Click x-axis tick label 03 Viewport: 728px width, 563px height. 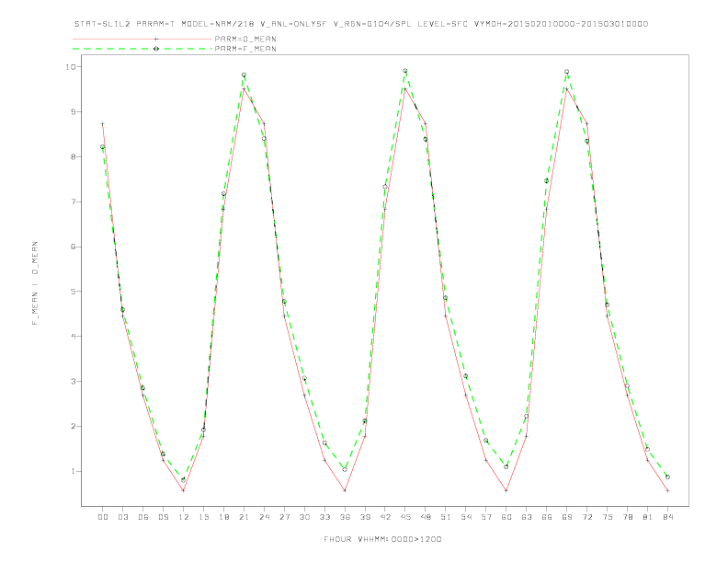[122, 517]
